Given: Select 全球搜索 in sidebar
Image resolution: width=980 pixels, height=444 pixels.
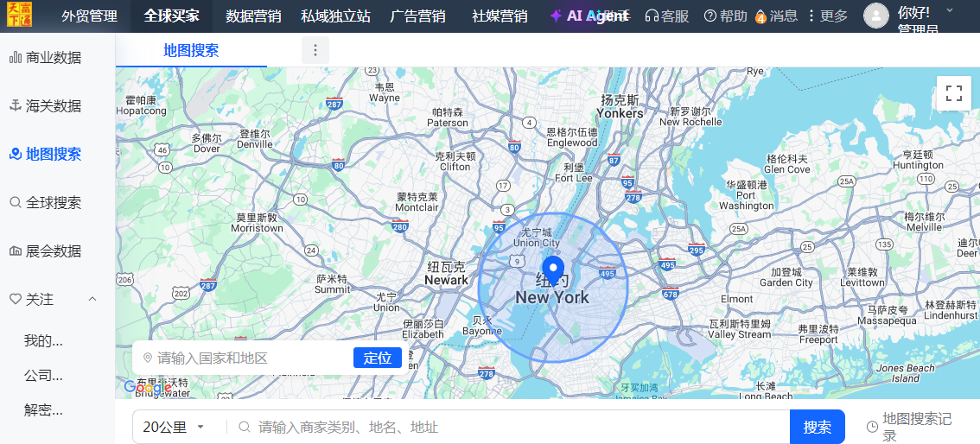Looking at the screenshot, I should pyautogui.click(x=46, y=203).
